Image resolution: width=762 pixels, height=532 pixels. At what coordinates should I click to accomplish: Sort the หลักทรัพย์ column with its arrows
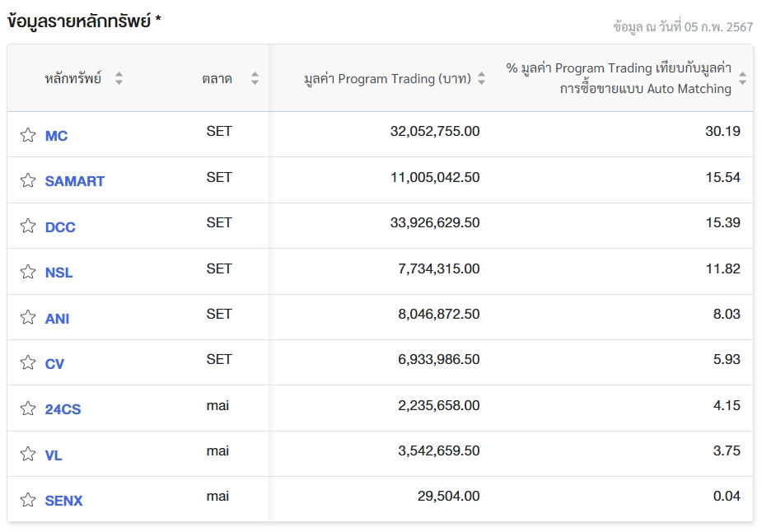(x=118, y=78)
